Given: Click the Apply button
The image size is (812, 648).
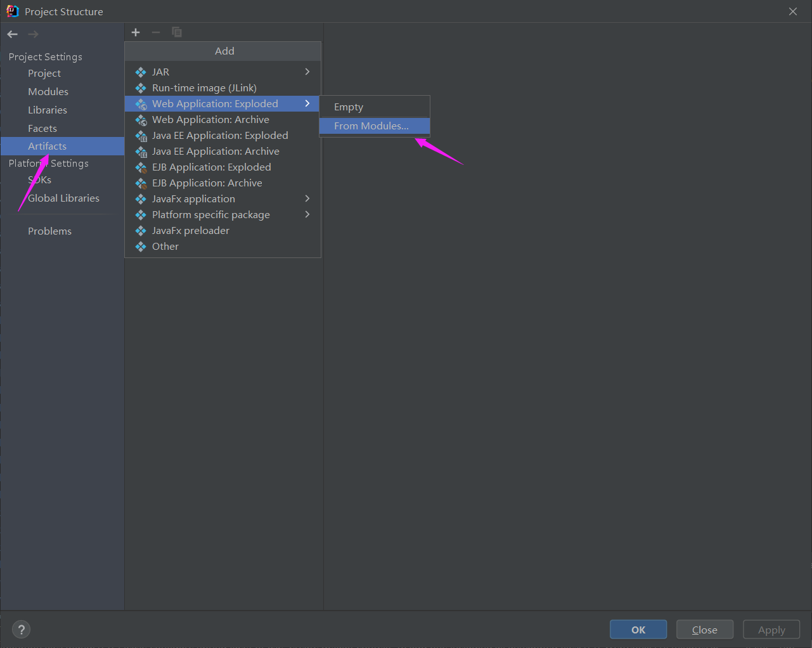Looking at the screenshot, I should point(771,630).
